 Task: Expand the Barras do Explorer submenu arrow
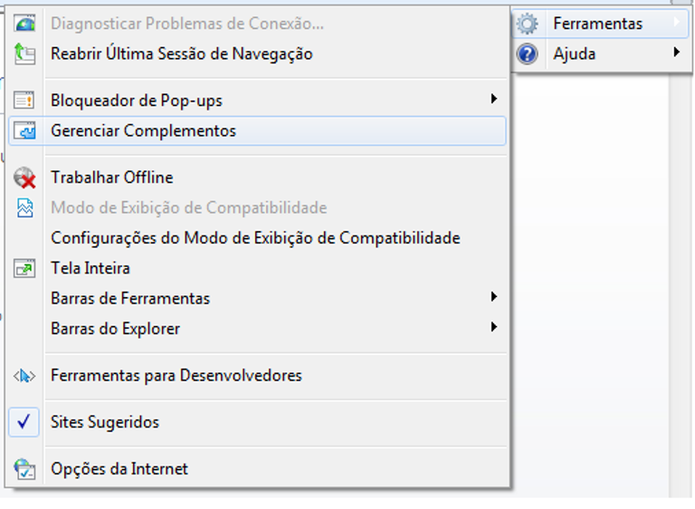(494, 327)
